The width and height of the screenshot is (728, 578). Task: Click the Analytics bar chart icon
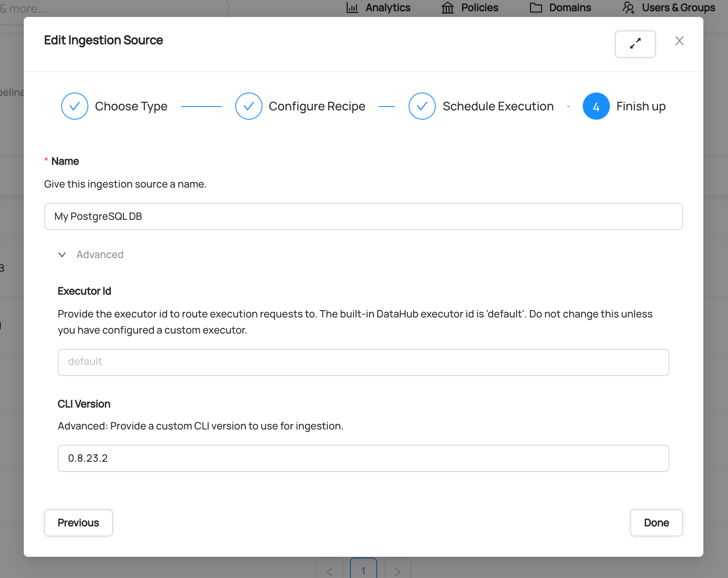click(x=353, y=8)
